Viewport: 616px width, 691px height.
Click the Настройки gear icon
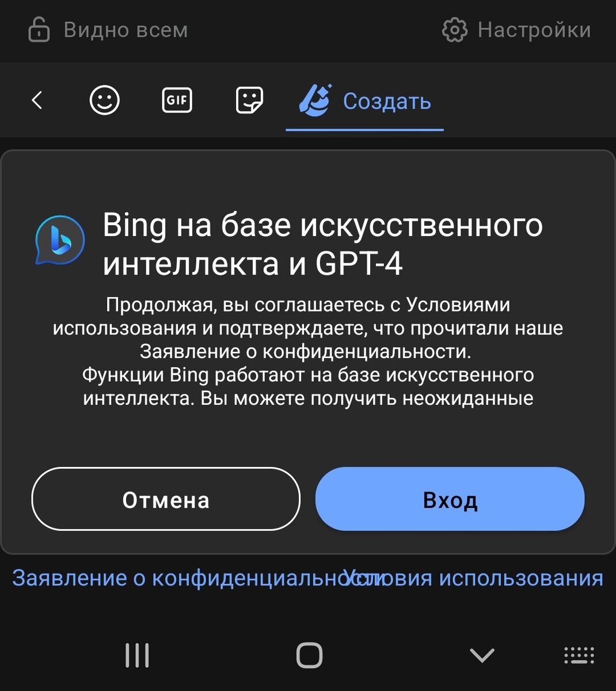(455, 30)
